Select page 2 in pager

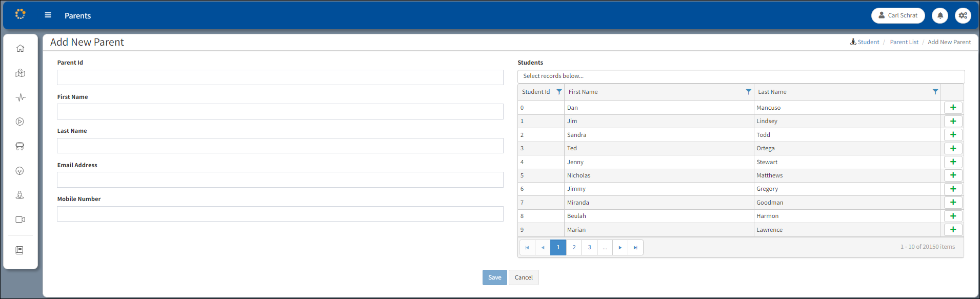tap(574, 247)
